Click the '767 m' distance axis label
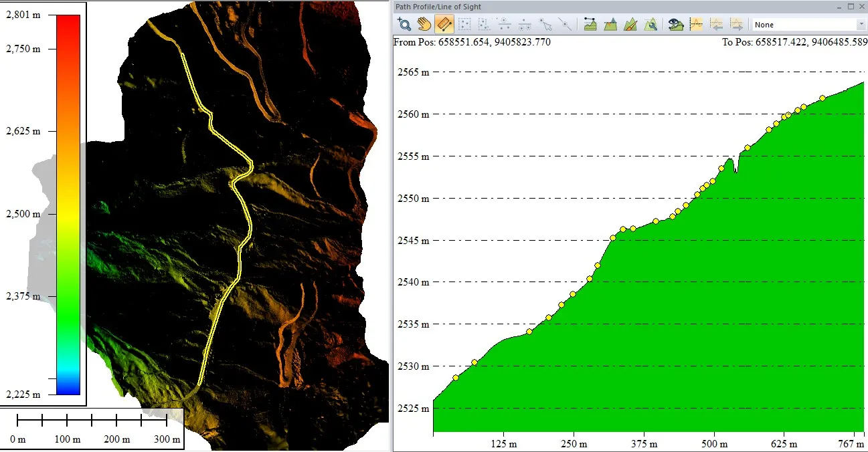Image resolution: width=868 pixels, height=452 pixels. [851, 443]
